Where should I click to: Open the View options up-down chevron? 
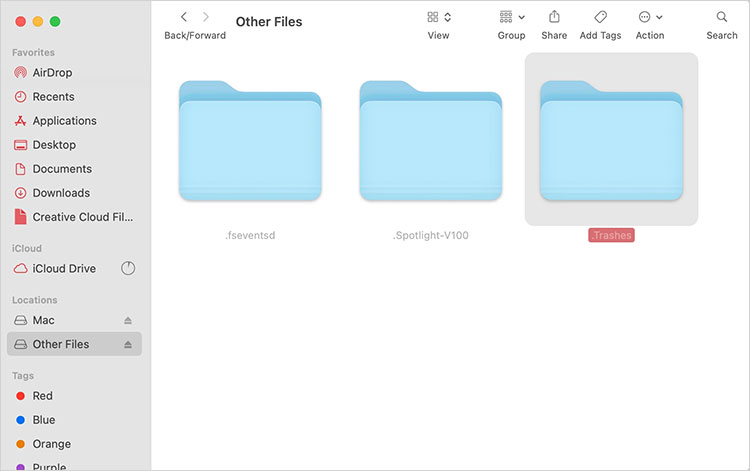448,17
